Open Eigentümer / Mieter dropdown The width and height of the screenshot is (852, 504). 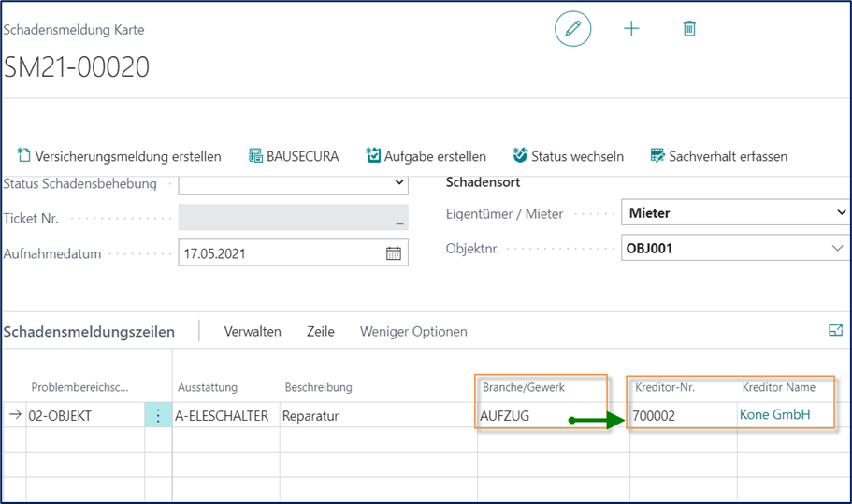[x=838, y=213]
